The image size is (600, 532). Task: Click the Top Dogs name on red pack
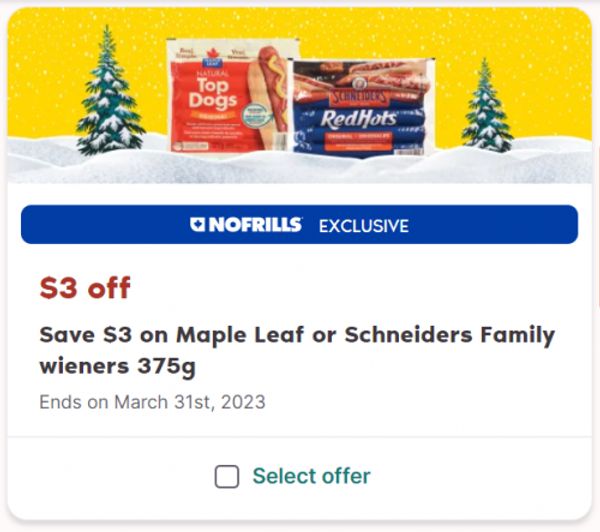(212, 93)
